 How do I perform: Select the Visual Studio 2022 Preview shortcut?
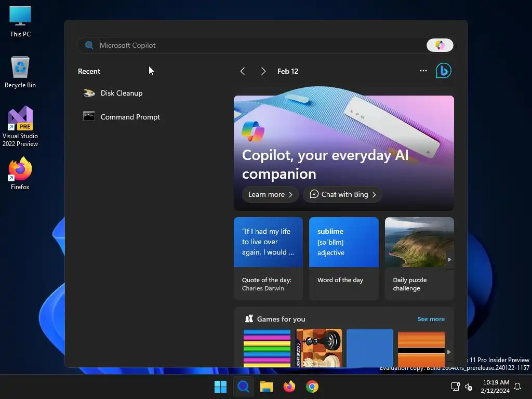pyautogui.click(x=20, y=126)
